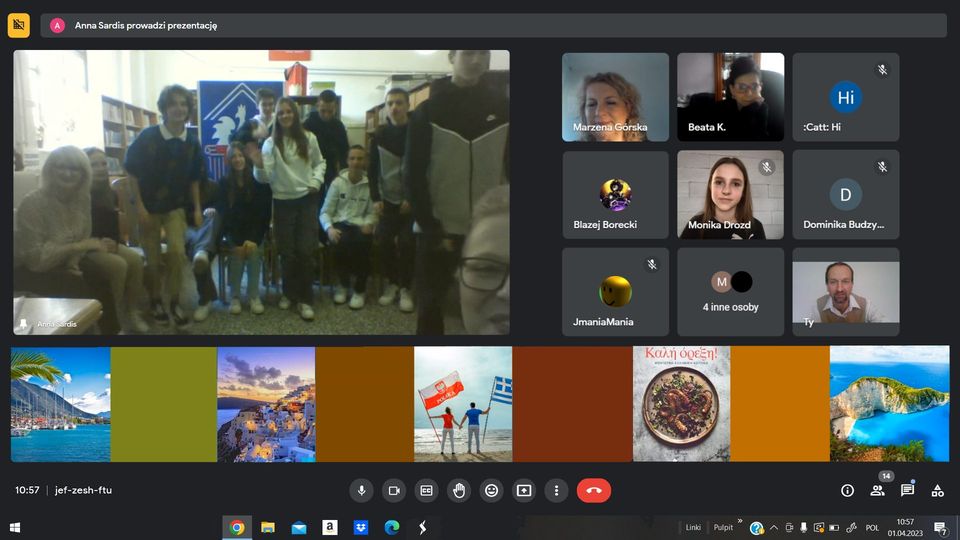960x540 pixels.
Task: Open the Windows notification center
Action: pyautogui.click(x=940, y=527)
